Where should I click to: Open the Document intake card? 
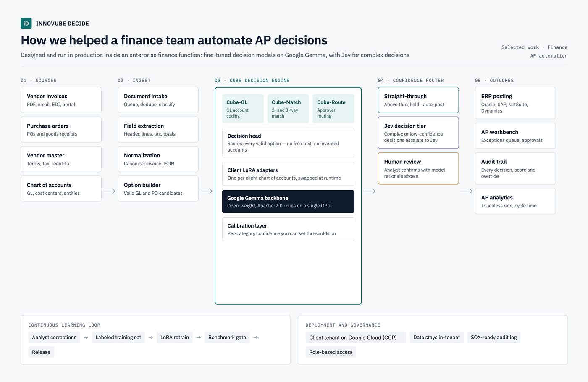pyautogui.click(x=158, y=100)
